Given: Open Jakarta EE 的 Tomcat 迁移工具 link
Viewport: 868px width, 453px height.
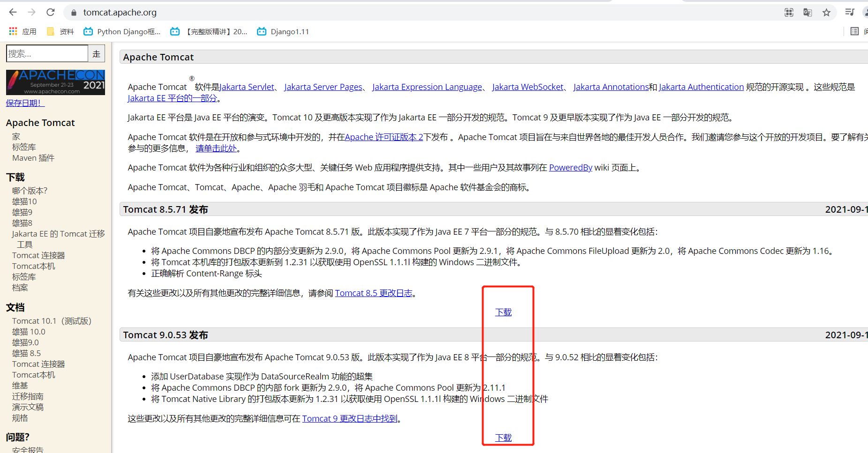Looking at the screenshot, I should pyautogui.click(x=59, y=239).
